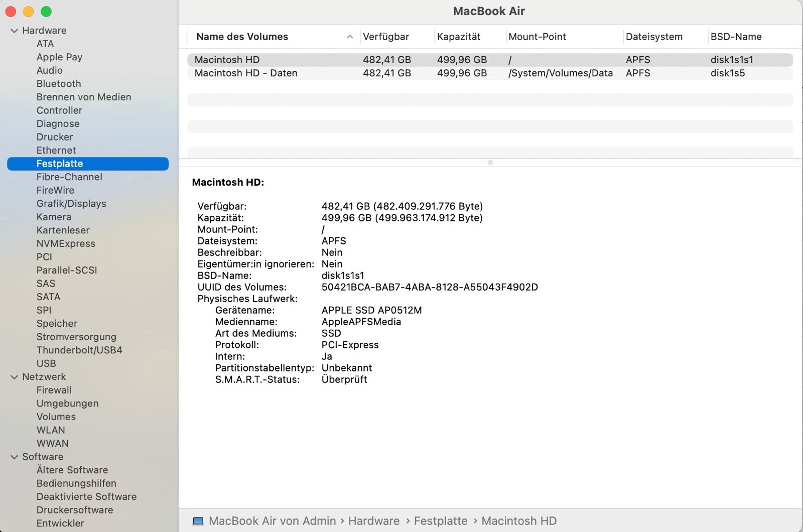This screenshot has width=803, height=532.
Task: Open the SPI entry
Action: 44,310
